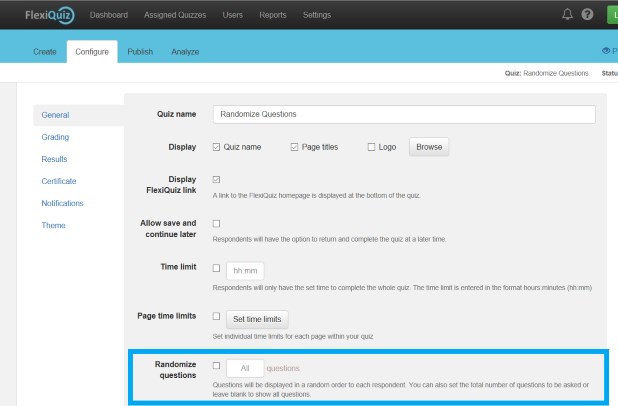Open Results settings section
This screenshot has height=406, width=618.
coord(54,159)
